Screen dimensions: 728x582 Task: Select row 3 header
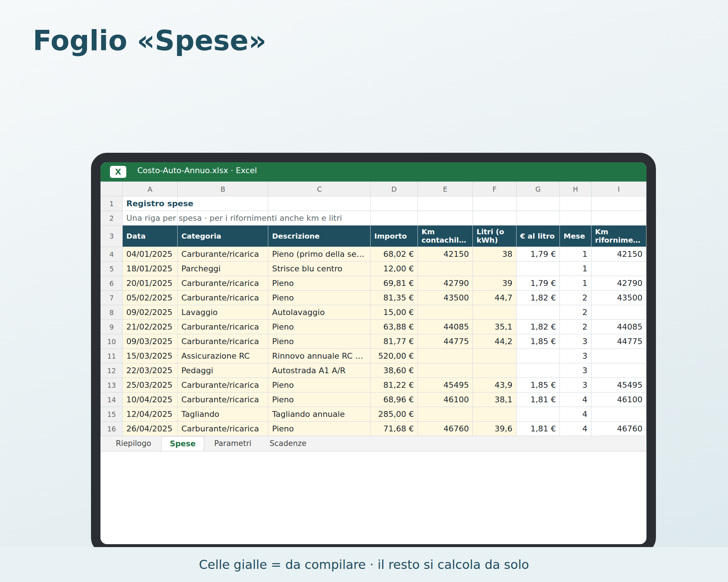click(111, 236)
